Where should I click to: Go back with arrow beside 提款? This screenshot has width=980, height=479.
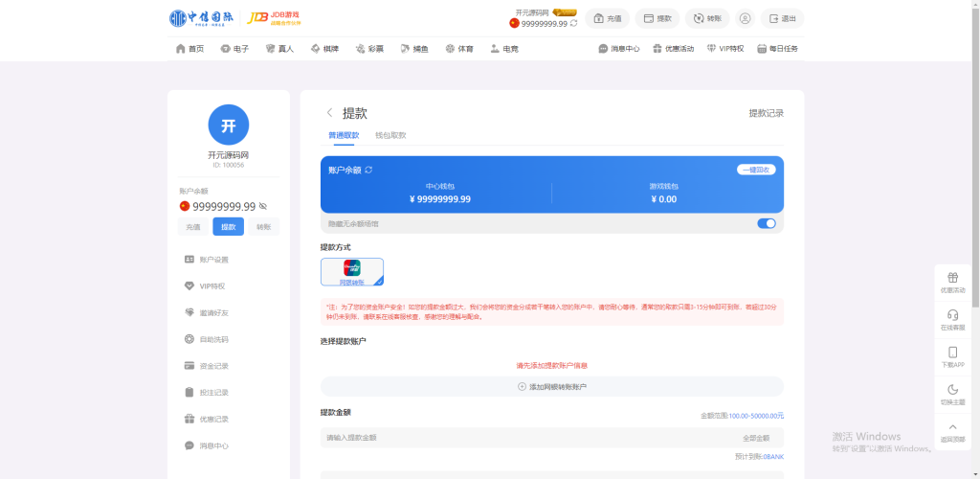[329, 113]
